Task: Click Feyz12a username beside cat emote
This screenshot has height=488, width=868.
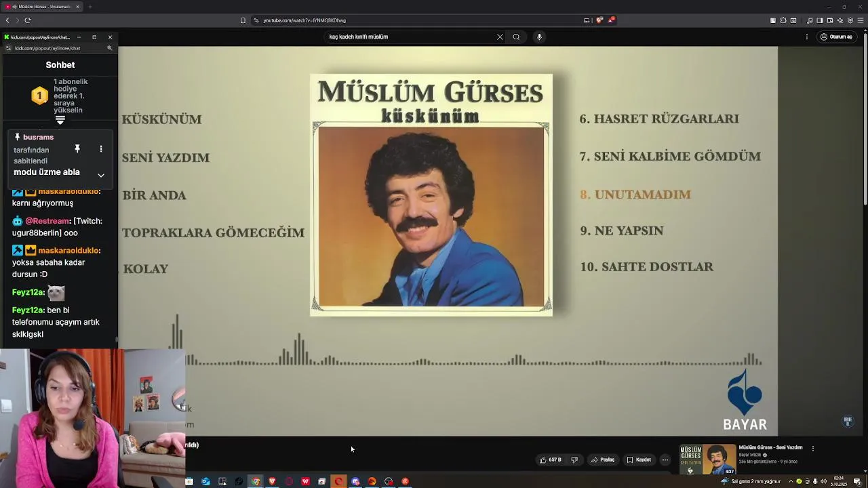Action: click(28, 292)
